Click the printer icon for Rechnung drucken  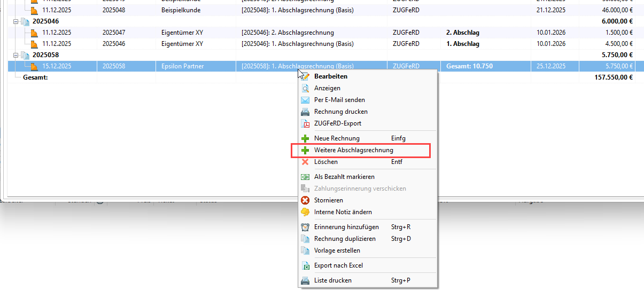pyautogui.click(x=305, y=112)
